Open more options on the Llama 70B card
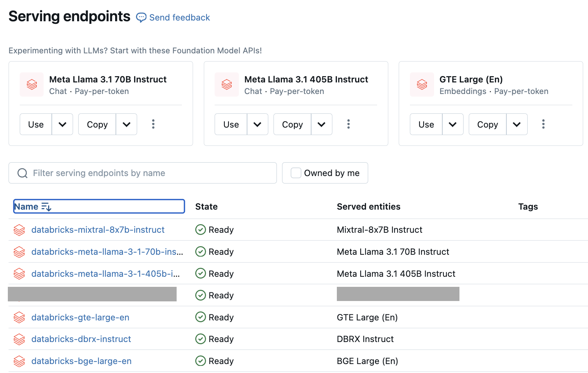 click(153, 124)
